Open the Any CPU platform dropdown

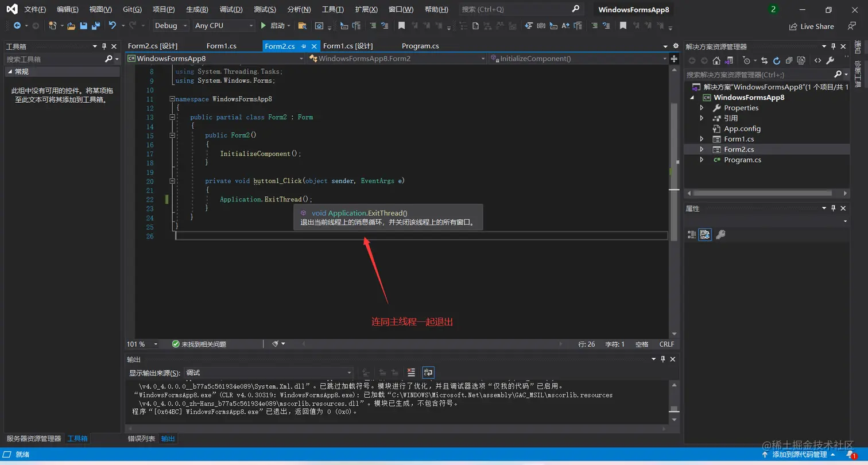tap(224, 26)
